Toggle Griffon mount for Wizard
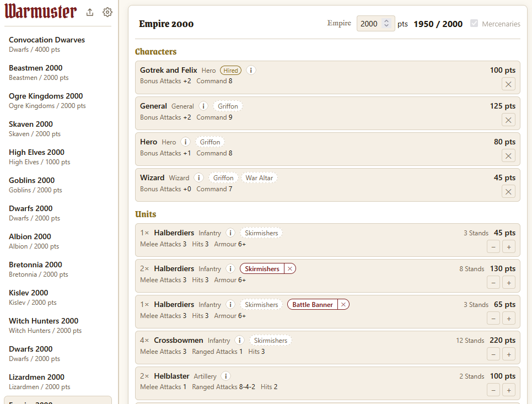 click(x=223, y=177)
